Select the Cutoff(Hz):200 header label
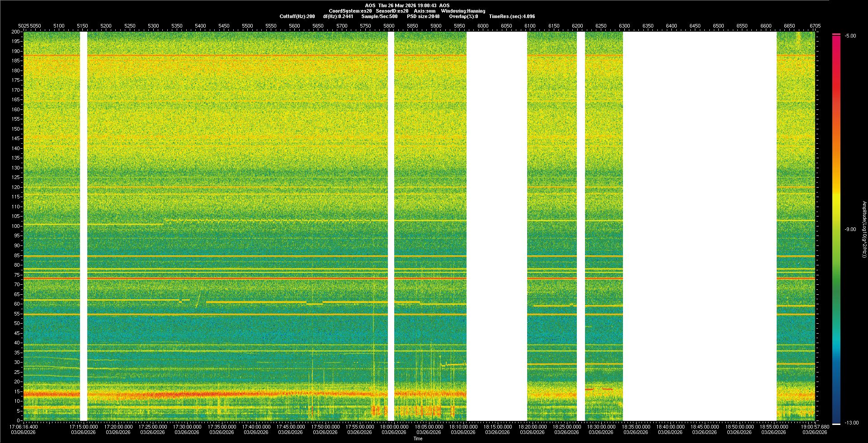The height and width of the screenshot is (443, 868). tap(297, 16)
